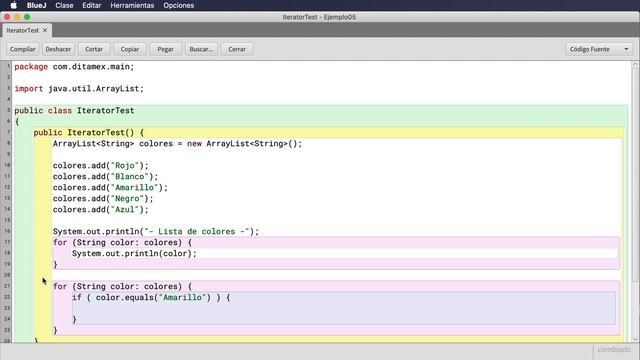640x360 pixels.
Task: Click the ArrayList<String> colores declaration line
Action: 178,144
